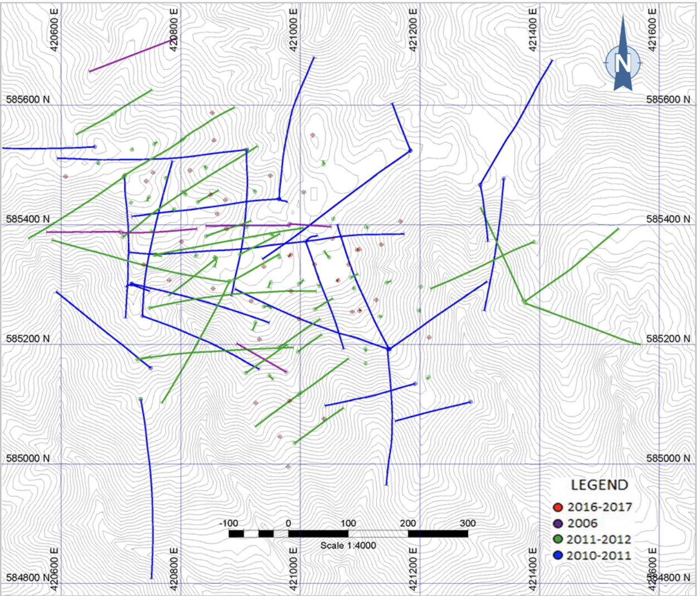Select the purple 2006 legend marker
Viewport: 700px width, 596px height.
click(559, 524)
